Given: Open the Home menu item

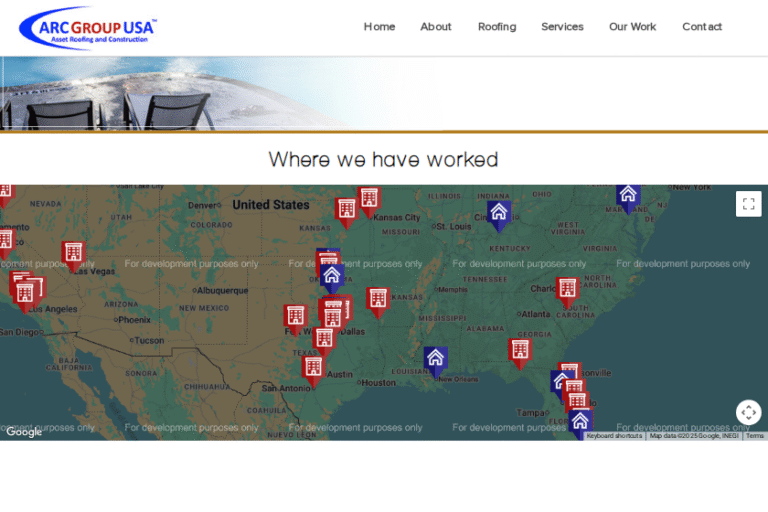Looking at the screenshot, I should coord(379,27).
